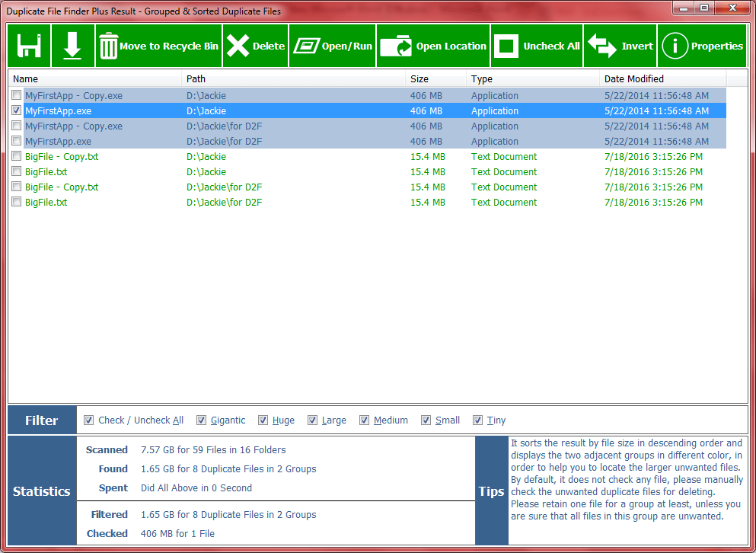This screenshot has height=553, width=756.
Task: Sort by Date Modified column header
Action: coord(663,78)
